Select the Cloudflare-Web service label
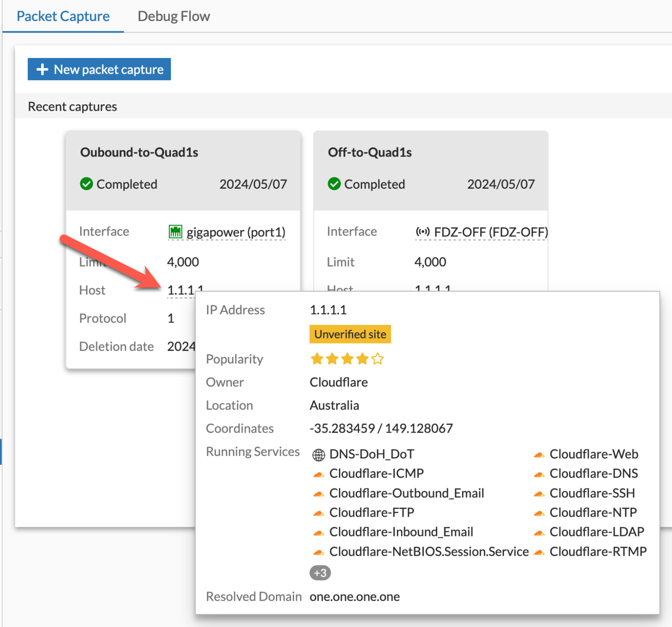 (x=594, y=454)
